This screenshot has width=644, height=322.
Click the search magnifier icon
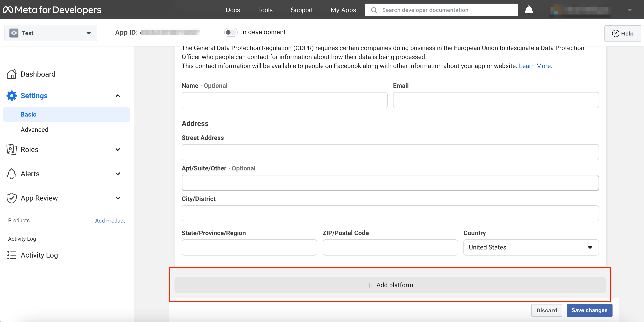pos(374,10)
